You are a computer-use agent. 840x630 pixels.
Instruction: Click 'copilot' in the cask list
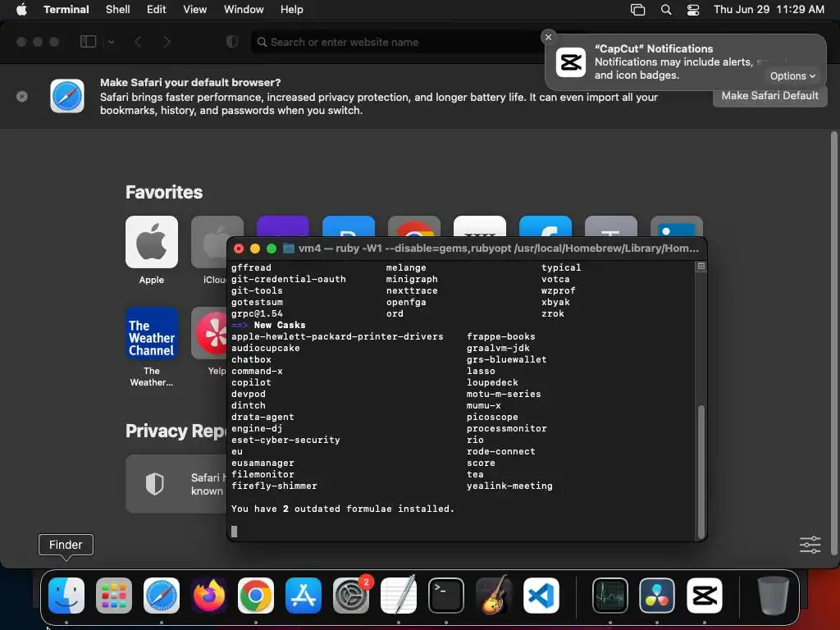coord(251,382)
